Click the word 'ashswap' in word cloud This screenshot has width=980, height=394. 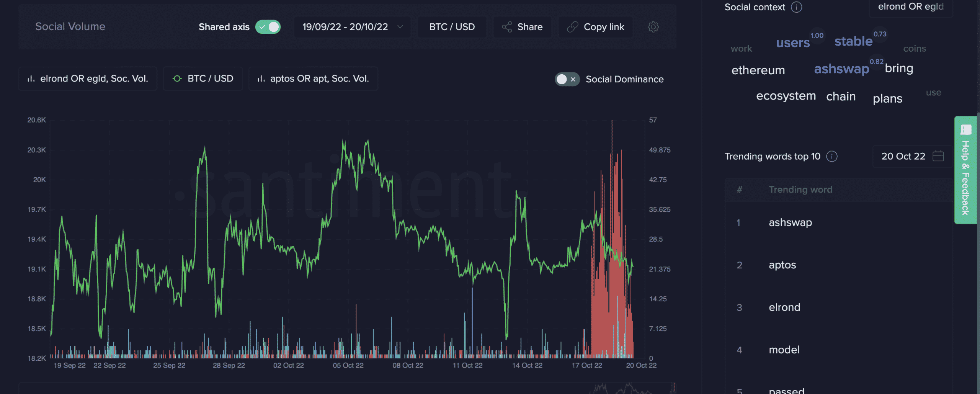coord(841,69)
